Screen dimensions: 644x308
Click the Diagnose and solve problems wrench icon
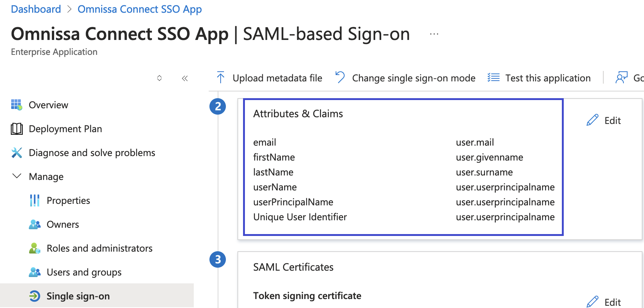[16, 153]
